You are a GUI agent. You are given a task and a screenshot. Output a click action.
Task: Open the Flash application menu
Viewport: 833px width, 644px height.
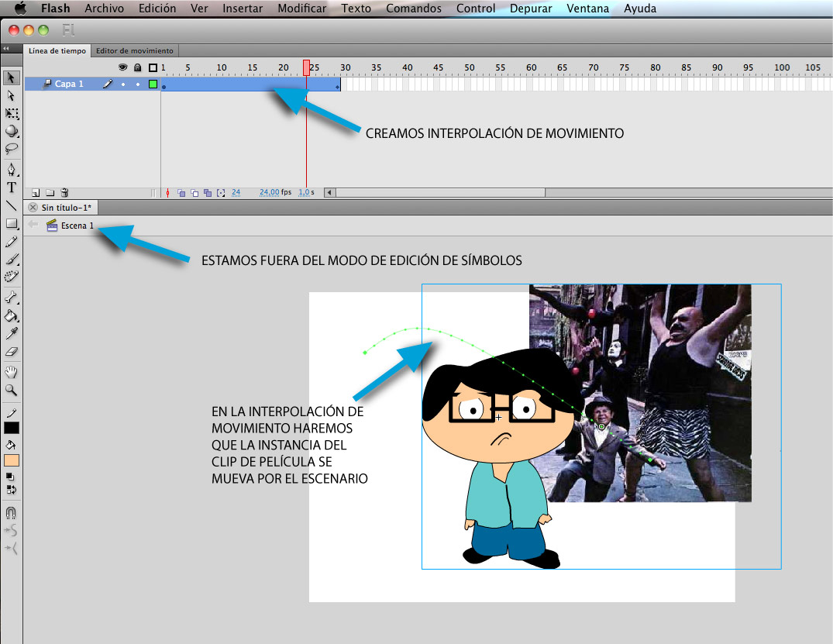point(55,9)
